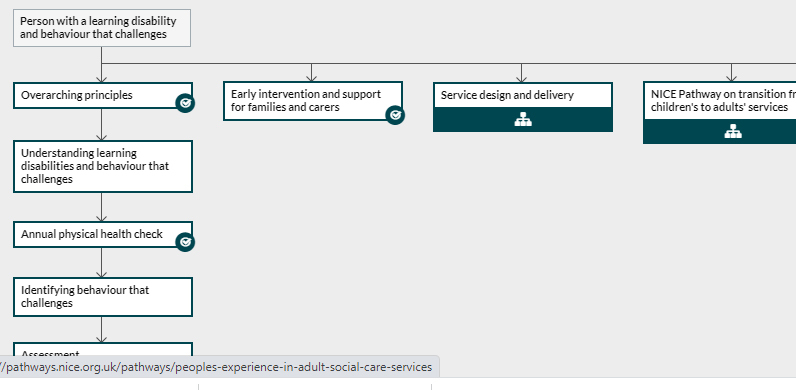
Task: Select the Overarching principles node
Action: 103,95
